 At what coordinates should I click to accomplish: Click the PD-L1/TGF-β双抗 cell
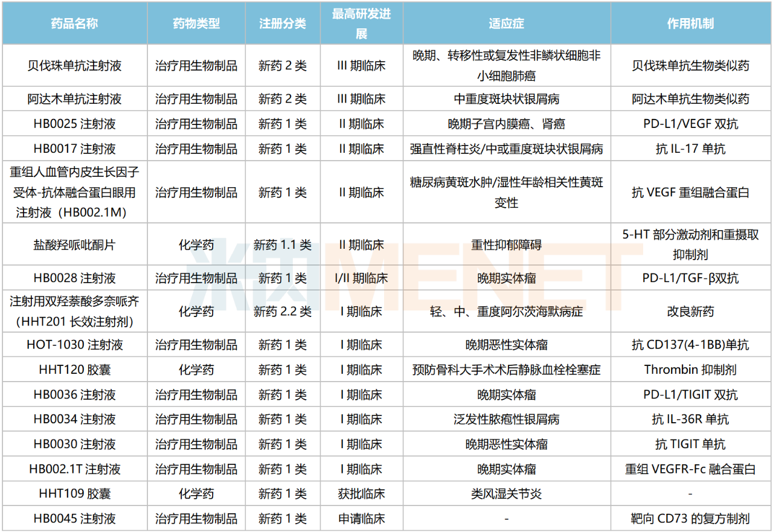(691, 278)
